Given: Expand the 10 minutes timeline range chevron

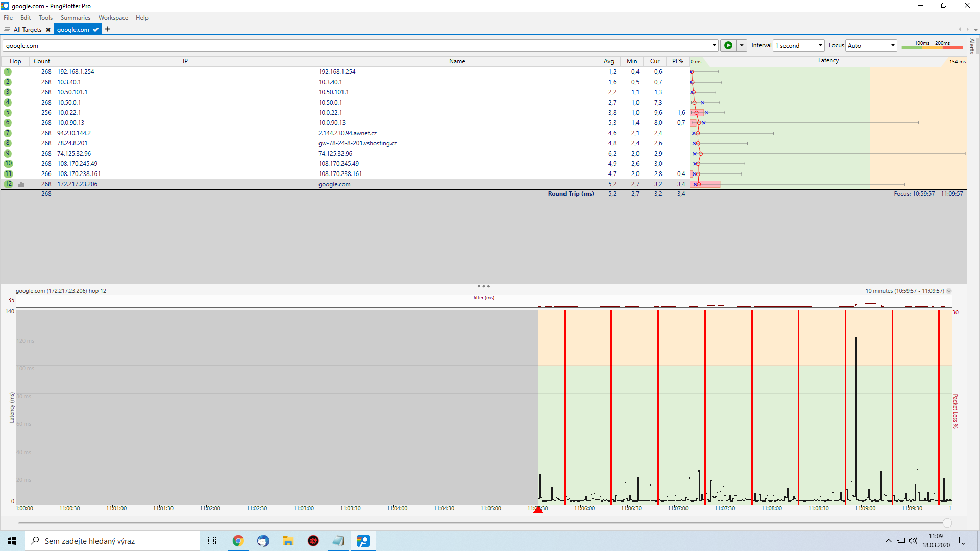Looking at the screenshot, I should point(949,291).
